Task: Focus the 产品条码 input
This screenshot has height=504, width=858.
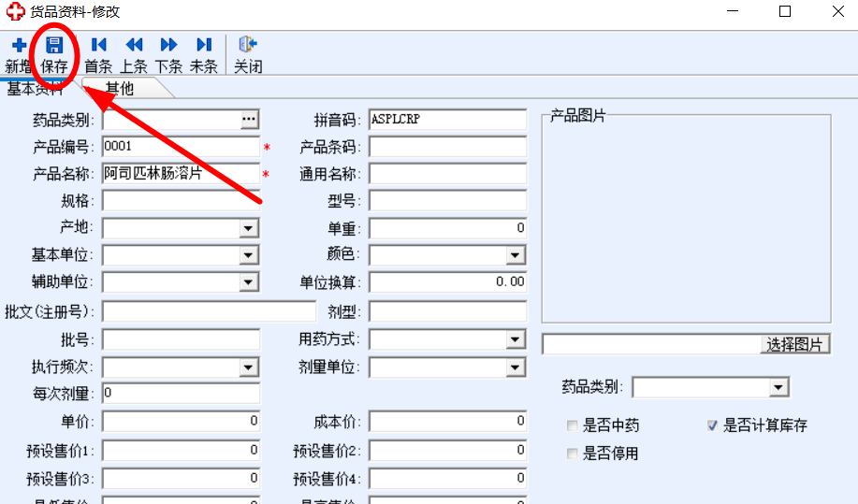Action: point(447,147)
